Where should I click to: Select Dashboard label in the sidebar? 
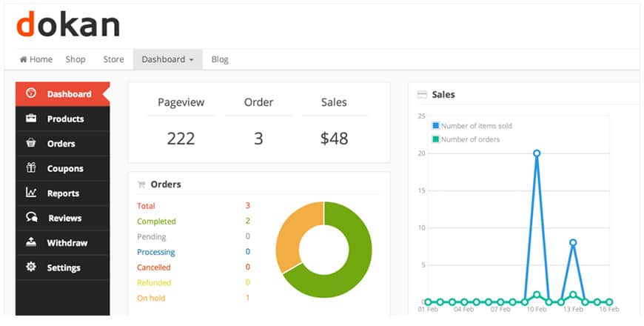[69, 94]
